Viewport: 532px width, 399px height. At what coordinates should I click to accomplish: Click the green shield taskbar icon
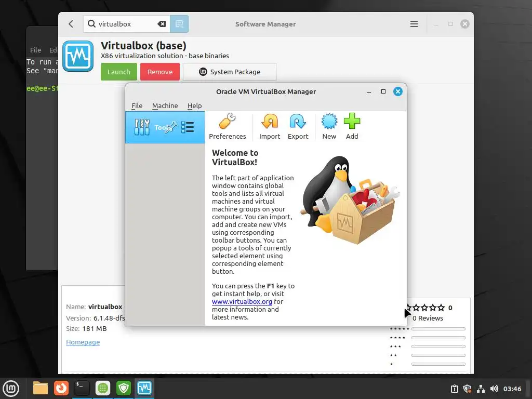[x=124, y=388]
